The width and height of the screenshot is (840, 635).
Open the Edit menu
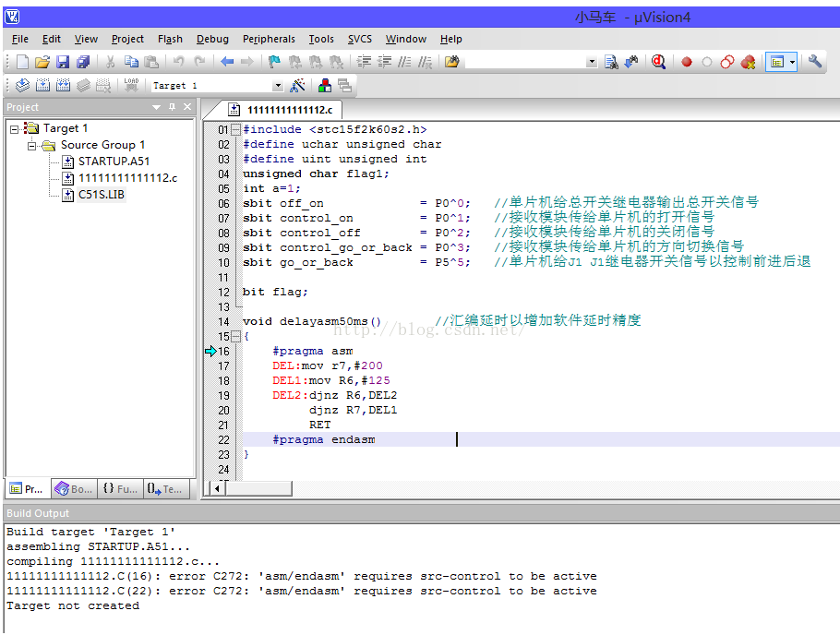point(52,39)
